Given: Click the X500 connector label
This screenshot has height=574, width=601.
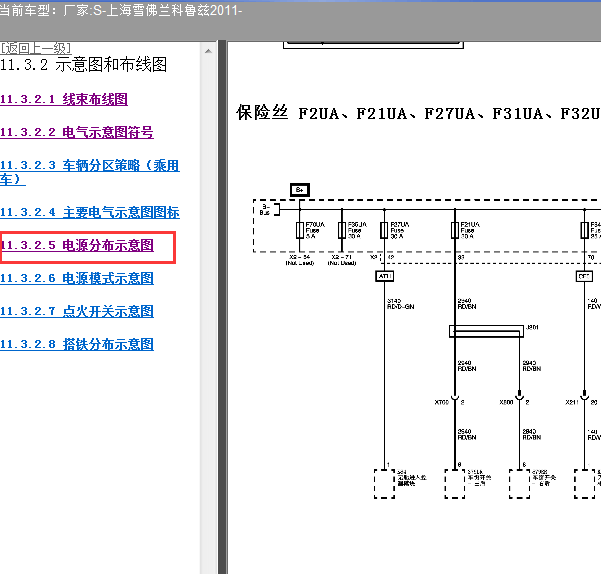Looking at the screenshot, I should pyautogui.click(x=506, y=402).
